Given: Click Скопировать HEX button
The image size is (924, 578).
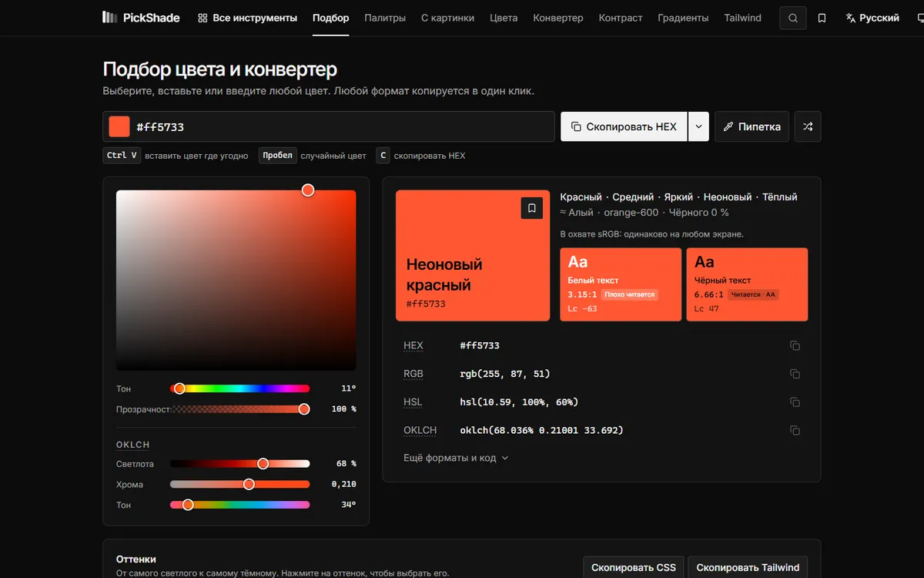Looking at the screenshot, I should pyautogui.click(x=624, y=126).
